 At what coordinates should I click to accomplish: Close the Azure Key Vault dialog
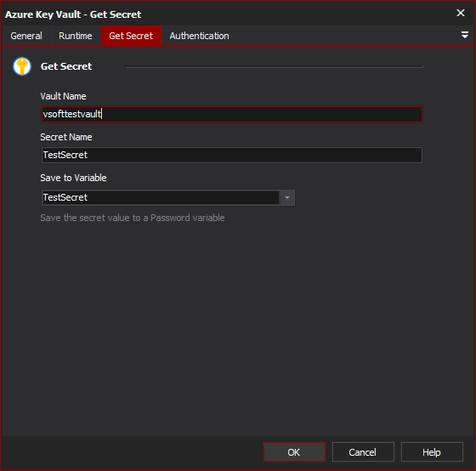461,13
